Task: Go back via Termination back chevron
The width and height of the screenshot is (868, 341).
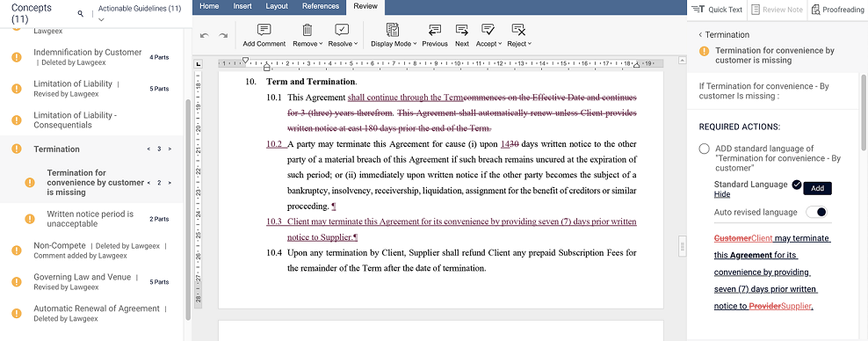Action: pyautogui.click(x=701, y=34)
